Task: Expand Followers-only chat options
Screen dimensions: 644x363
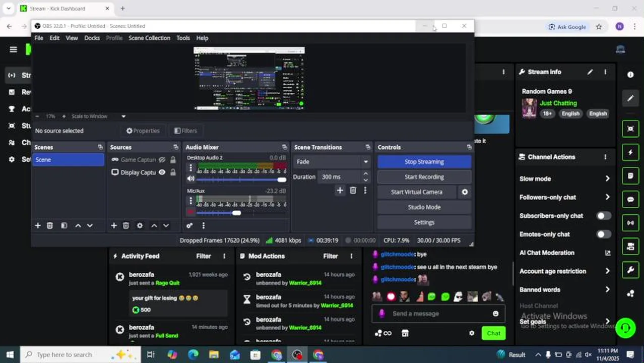Action: coord(607,197)
